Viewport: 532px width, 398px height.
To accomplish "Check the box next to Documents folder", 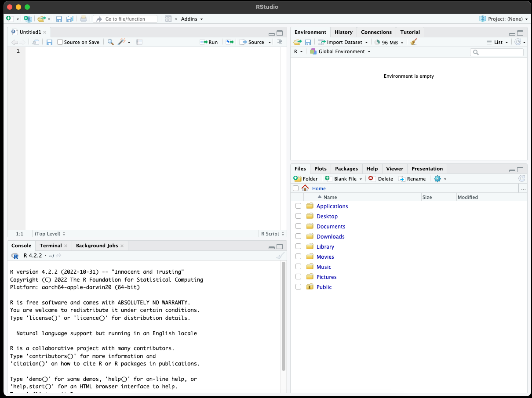I will click(x=298, y=226).
